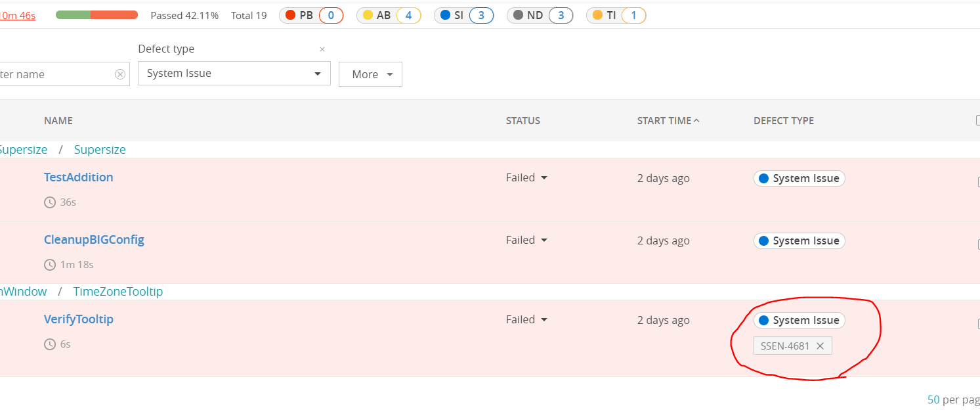Image resolution: width=980 pixels, height=412 pixels.
Task: Navigate to the TimeZoneTooltip breadcrumb link
Action: point(118,291)
